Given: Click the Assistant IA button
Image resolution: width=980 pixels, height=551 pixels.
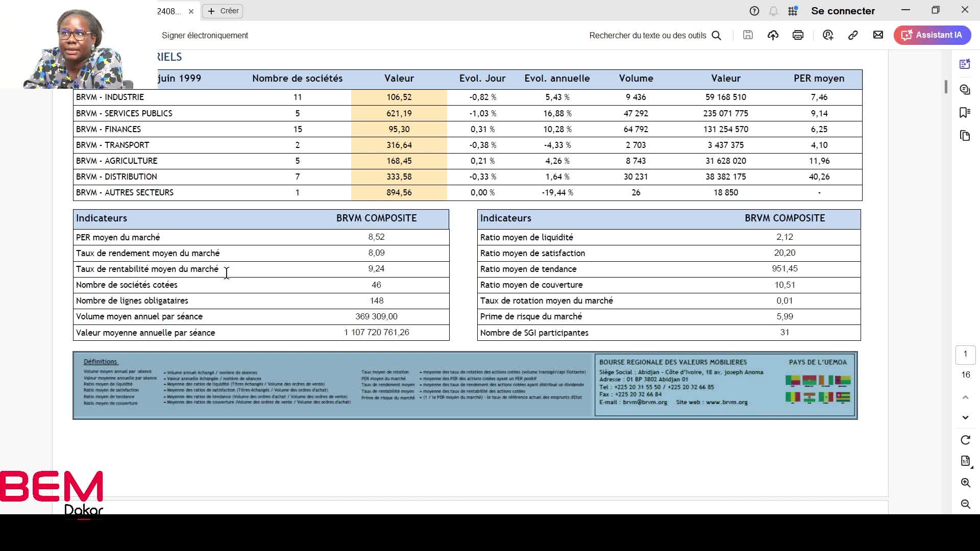Looking at the screenshot, I should pos(932,35).
